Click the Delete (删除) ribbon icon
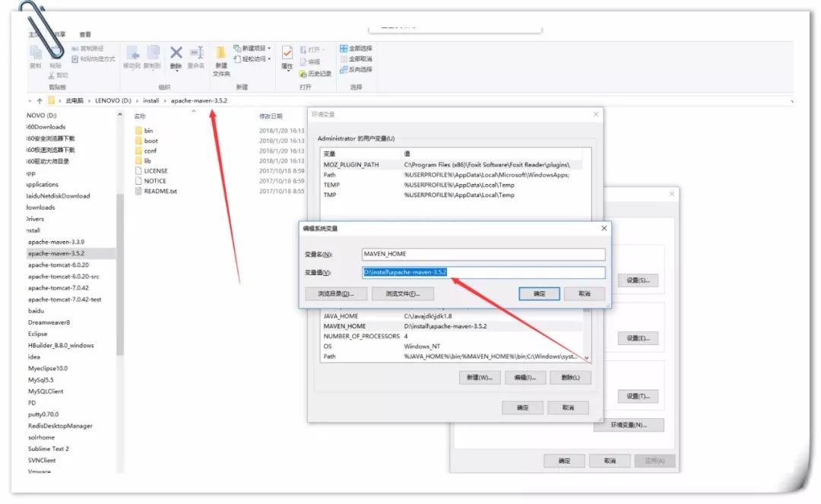The image size is (821, 504). (x=176, y=55)
